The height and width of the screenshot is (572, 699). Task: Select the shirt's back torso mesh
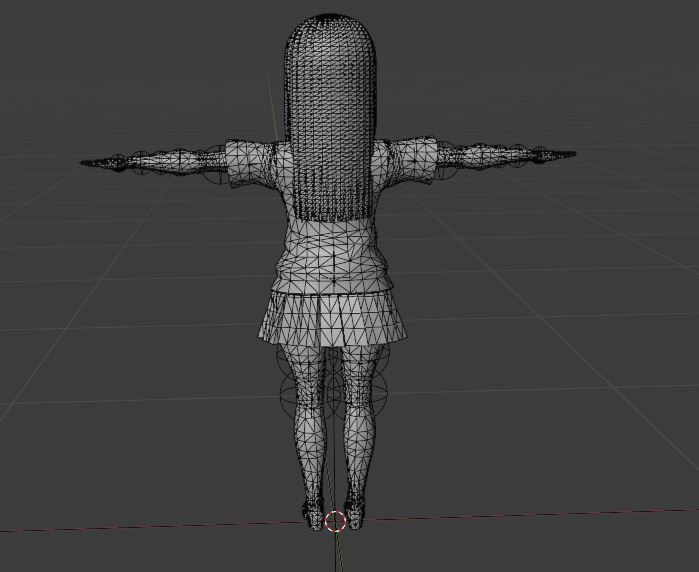334,256
